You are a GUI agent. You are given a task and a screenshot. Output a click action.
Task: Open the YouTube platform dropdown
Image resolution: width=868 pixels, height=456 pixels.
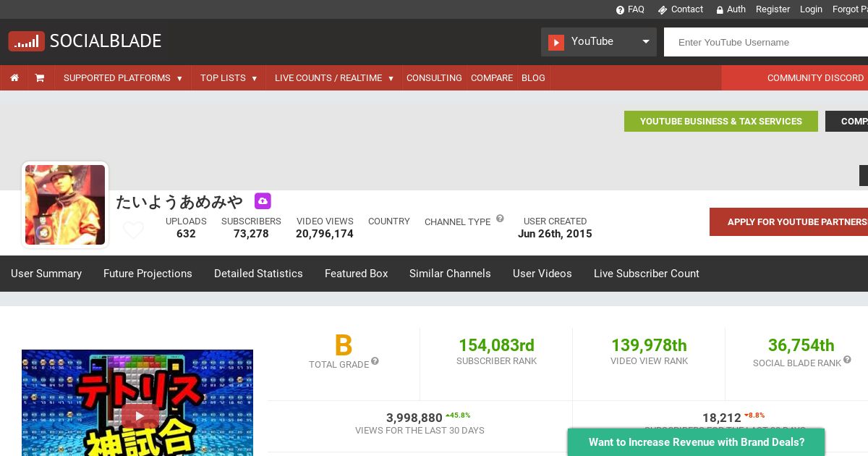pyautogui.click(x=599, y=42)
